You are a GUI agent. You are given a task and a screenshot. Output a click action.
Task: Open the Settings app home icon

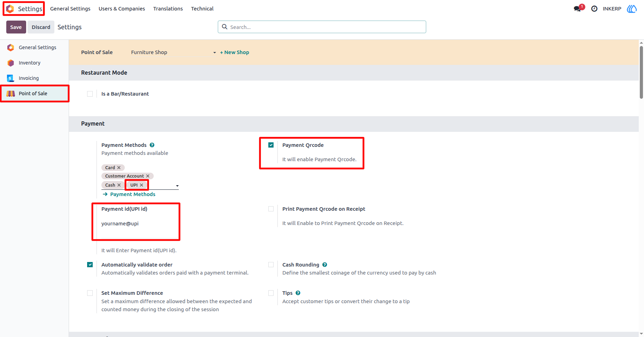[10, 9]
